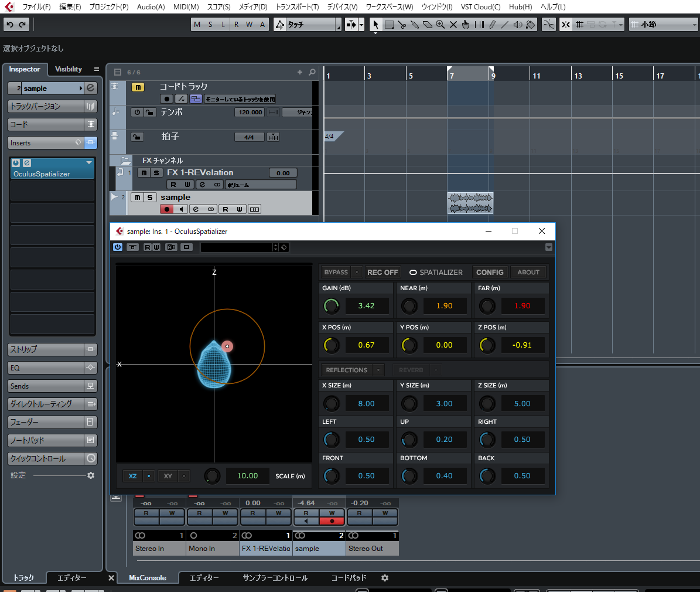Select the Object Selection arrow tool
Viewport: 700px width, 592px height.
coord(375,25)
